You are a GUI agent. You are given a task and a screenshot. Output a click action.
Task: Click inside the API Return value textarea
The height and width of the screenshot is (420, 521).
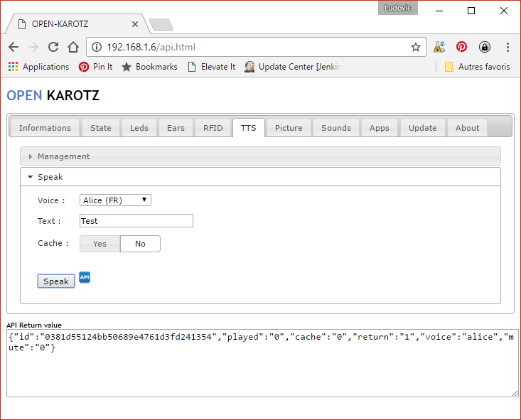(262, 363)
